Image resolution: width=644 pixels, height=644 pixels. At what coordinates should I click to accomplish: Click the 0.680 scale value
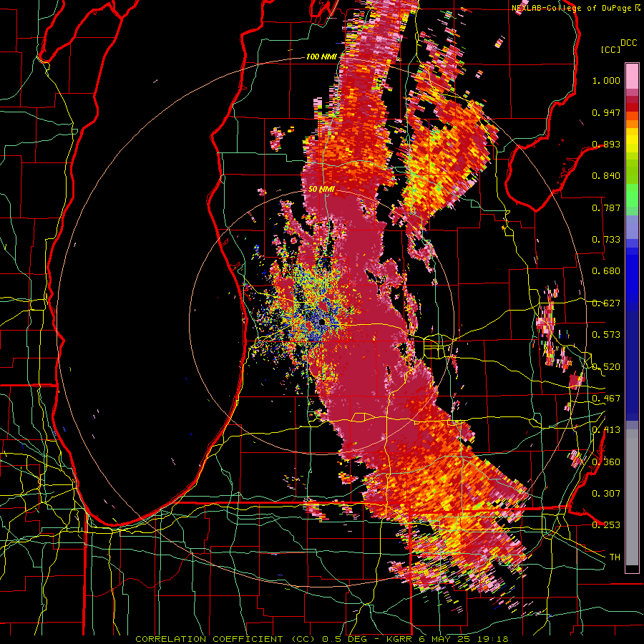click(x=606, y=271)
